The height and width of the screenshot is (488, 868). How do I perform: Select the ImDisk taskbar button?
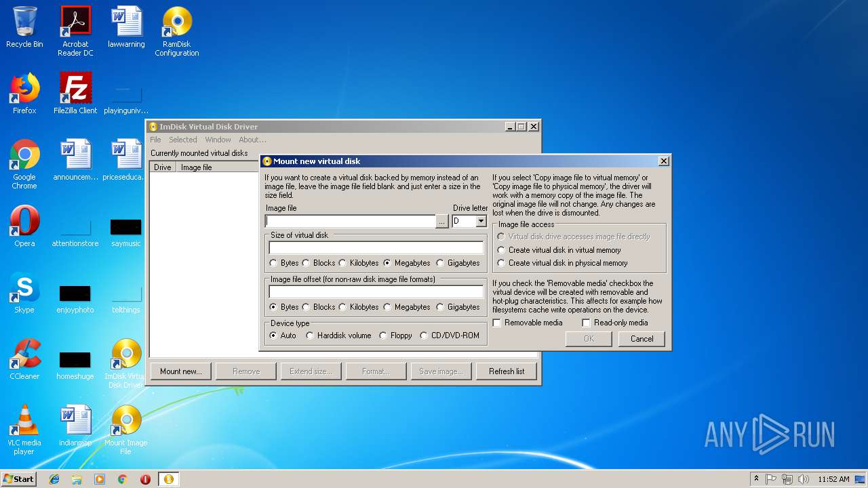pos(168,479)
